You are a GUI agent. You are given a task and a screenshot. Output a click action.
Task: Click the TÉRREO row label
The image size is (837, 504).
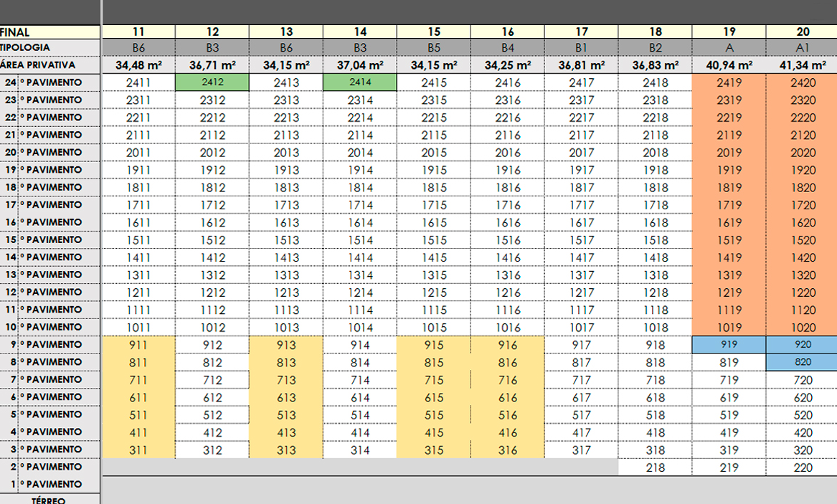(x=50, y=499)
